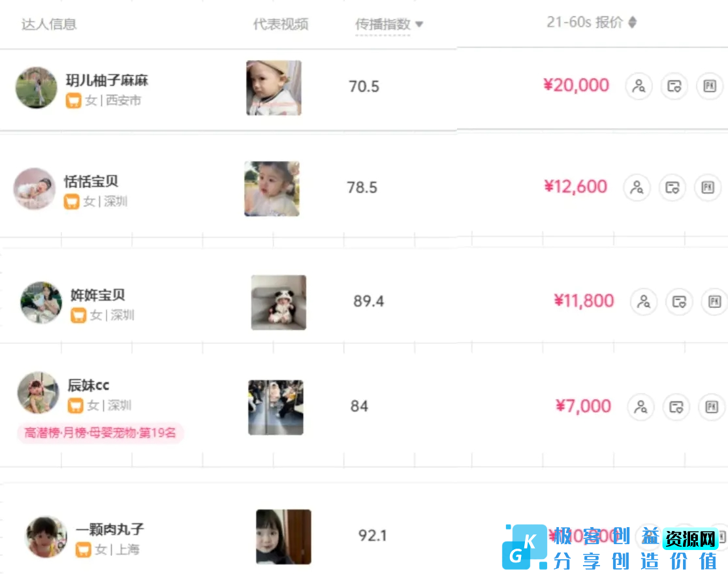Add 玥儿柚子麻麻 to favorites via heart icon
The image size is (728, 580).
[674, 86]
